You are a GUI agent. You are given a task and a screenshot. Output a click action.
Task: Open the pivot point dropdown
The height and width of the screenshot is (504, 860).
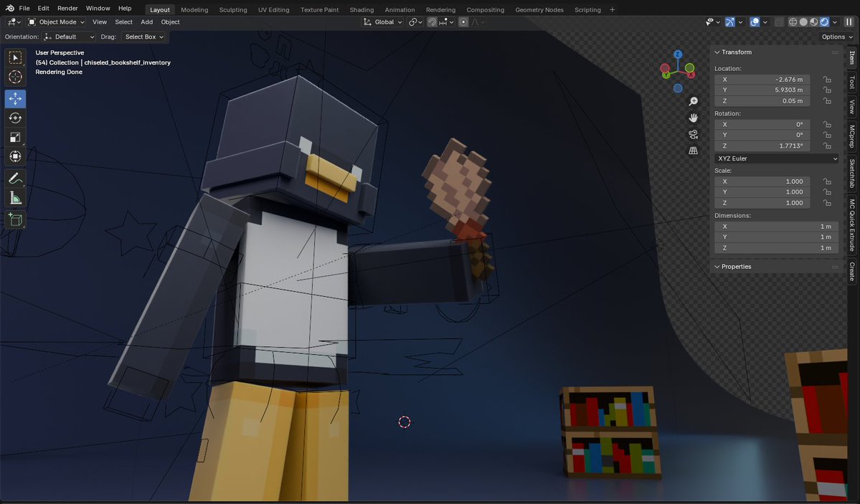click(415, 22)
